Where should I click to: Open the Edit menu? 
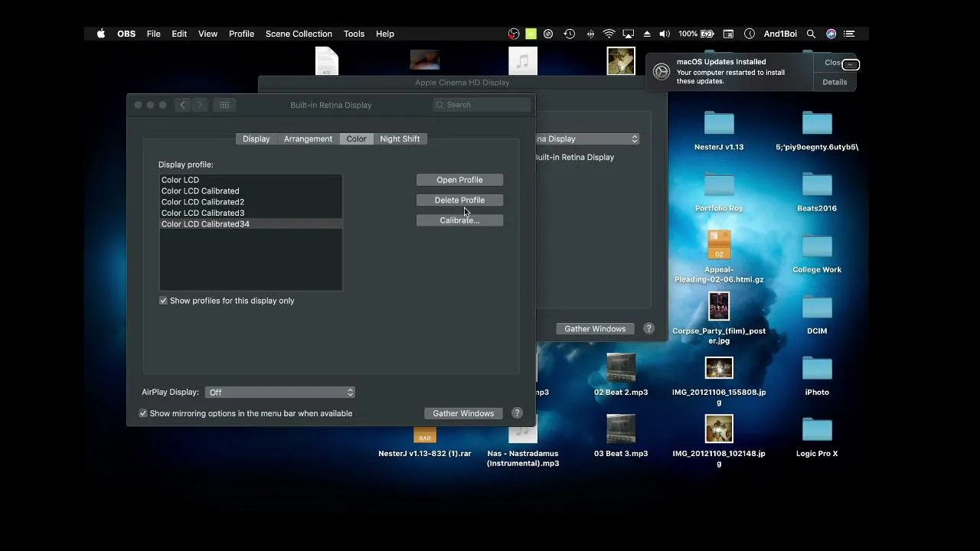coord(179,34)
